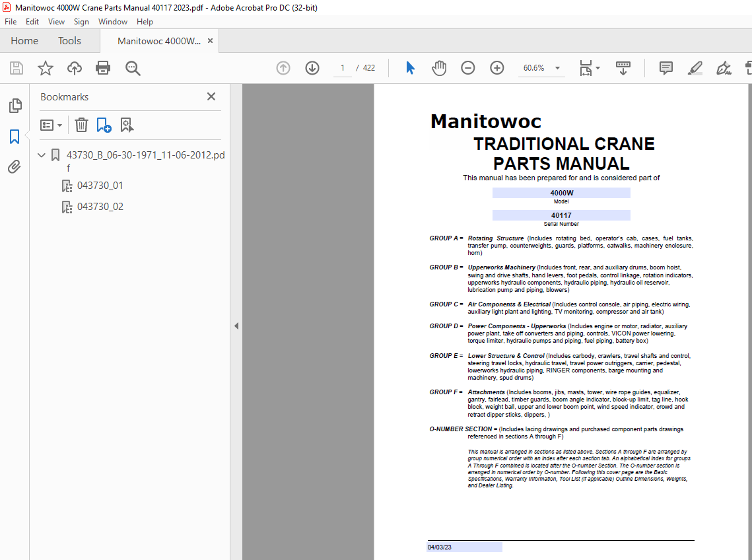This screenshot has height=560, width=752.
Task: Click the 40117 serial number field
Action: pos(561,215)
